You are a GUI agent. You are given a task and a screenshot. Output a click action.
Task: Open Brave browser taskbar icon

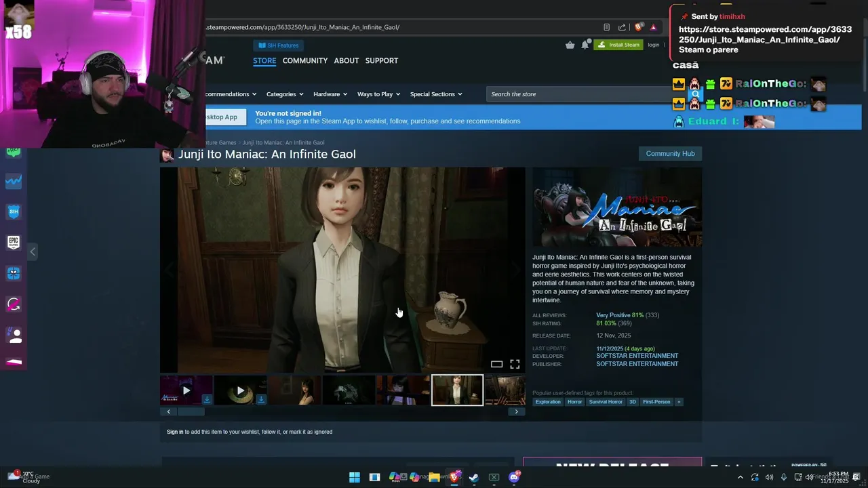(454, 477)
